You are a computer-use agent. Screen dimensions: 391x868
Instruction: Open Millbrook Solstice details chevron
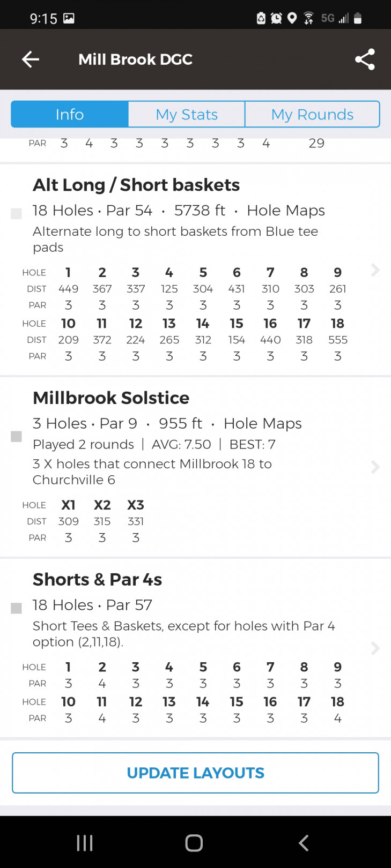(375, 467)
